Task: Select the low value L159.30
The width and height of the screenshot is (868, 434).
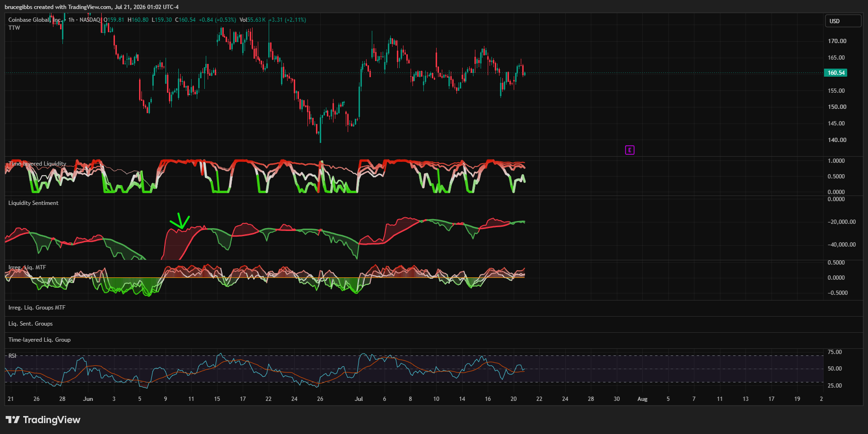Action: coord(162,20)
